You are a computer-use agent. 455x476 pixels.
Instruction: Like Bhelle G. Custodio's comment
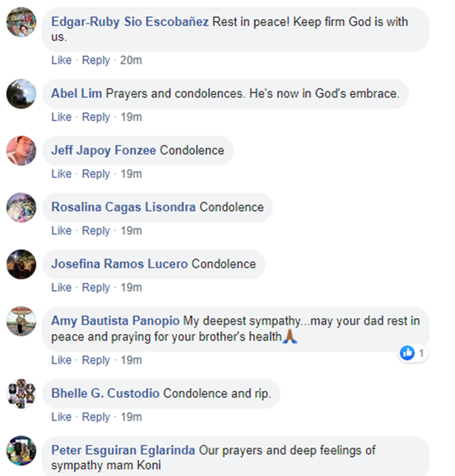click(x=61, y=417)
